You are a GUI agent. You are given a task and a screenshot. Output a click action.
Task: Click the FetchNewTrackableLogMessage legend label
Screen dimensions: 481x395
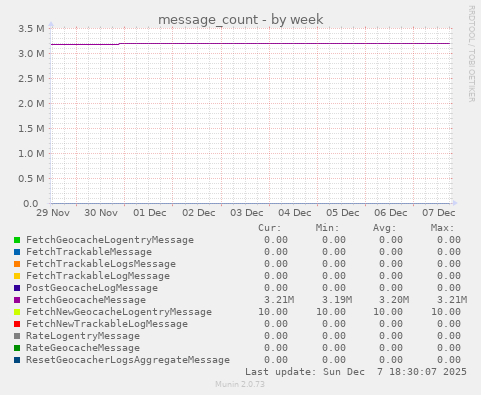coord(107,324)
